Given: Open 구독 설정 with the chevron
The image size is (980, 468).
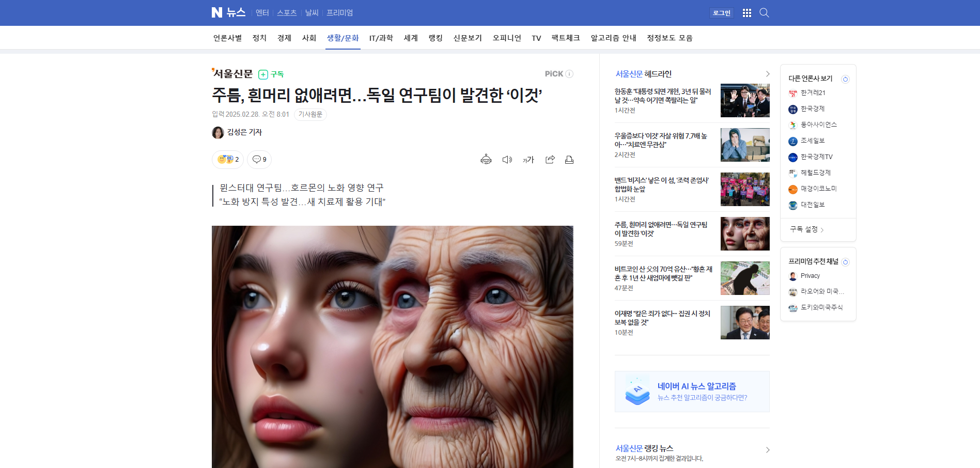Looking at the screenshot, I should click(807, 229).
